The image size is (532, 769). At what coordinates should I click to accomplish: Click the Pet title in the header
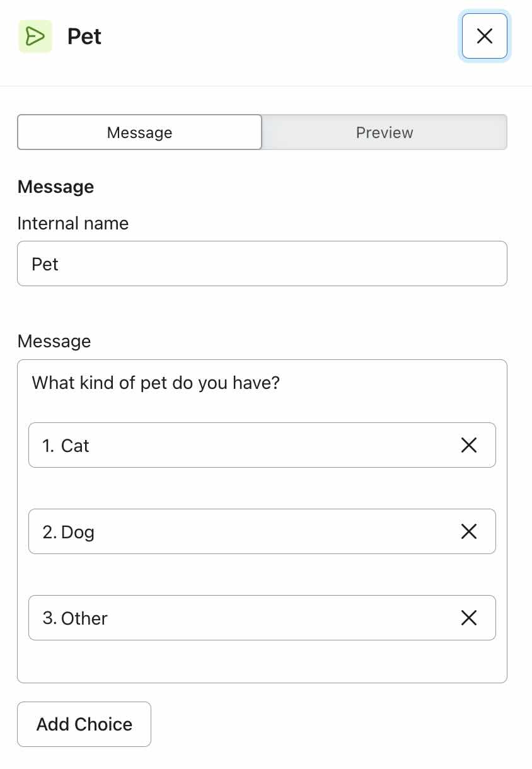84,37
